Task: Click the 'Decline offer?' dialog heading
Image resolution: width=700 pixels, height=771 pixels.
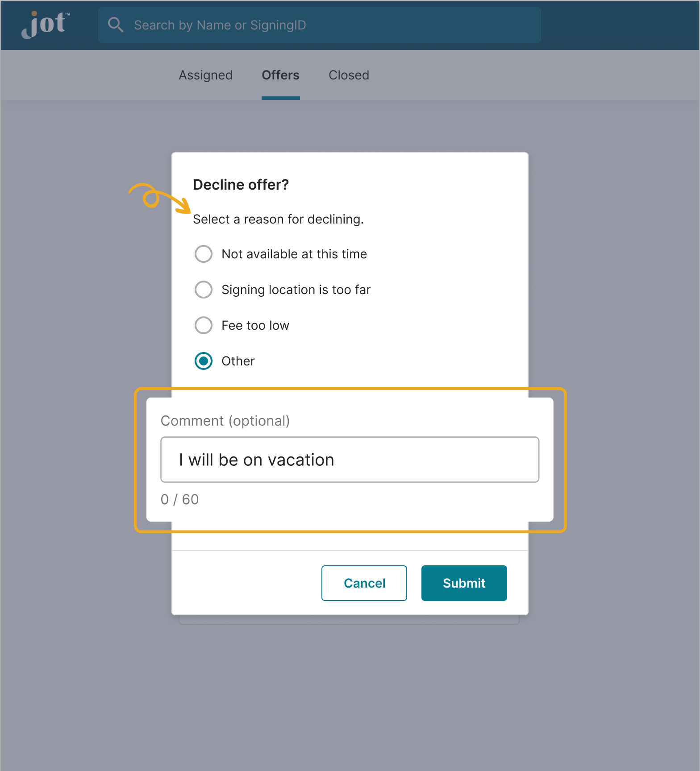Action: [x=241, y=184]
